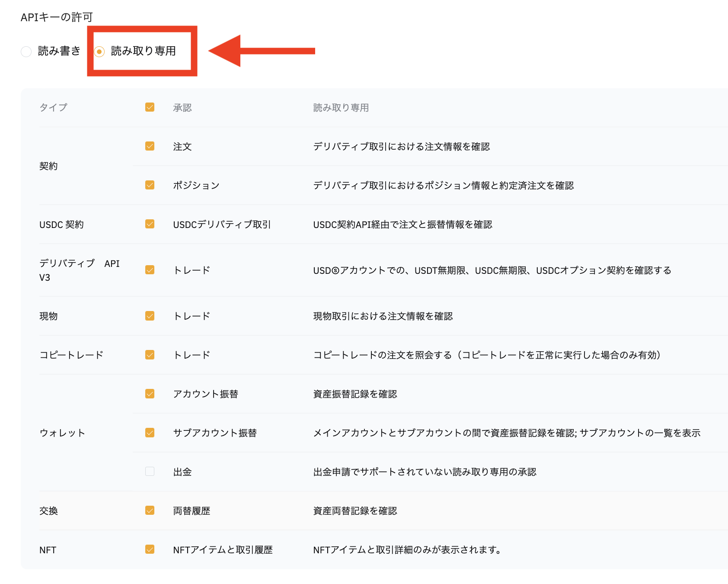Uncheck the アカウント振替 permission
The height and width of the screenshot is (584, 728).
pos(150,394)
